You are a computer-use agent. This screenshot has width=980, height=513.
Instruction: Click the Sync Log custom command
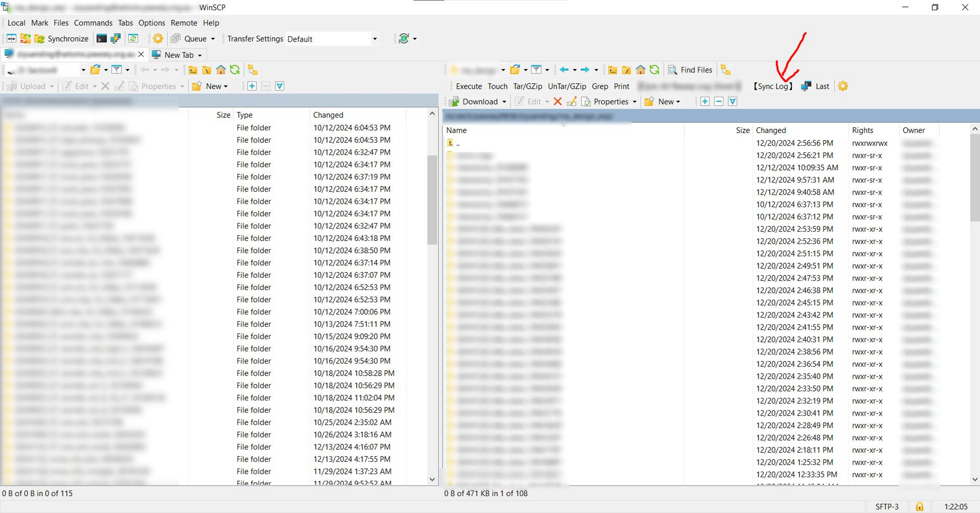773,86
